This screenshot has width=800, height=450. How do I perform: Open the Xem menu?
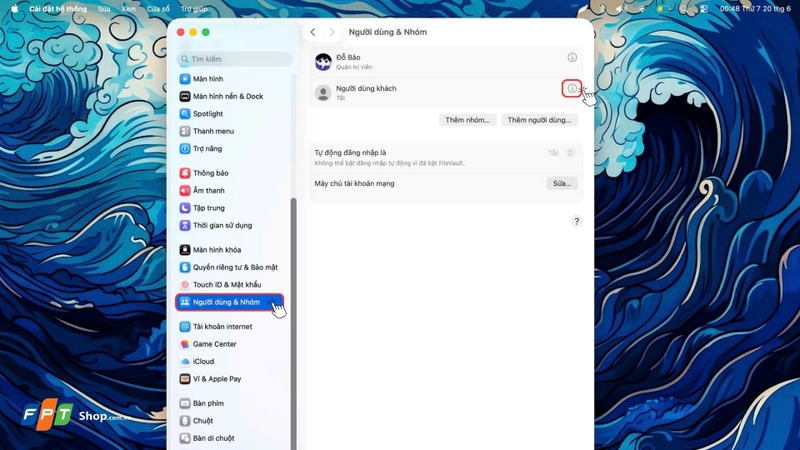[128, 9]
